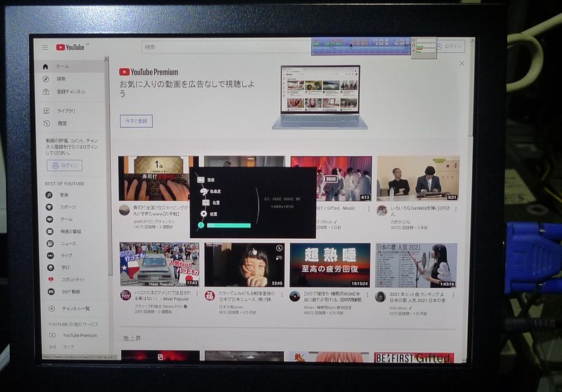Click the YouTube logo
562x392 pixels.
click(x=71, y=48)
